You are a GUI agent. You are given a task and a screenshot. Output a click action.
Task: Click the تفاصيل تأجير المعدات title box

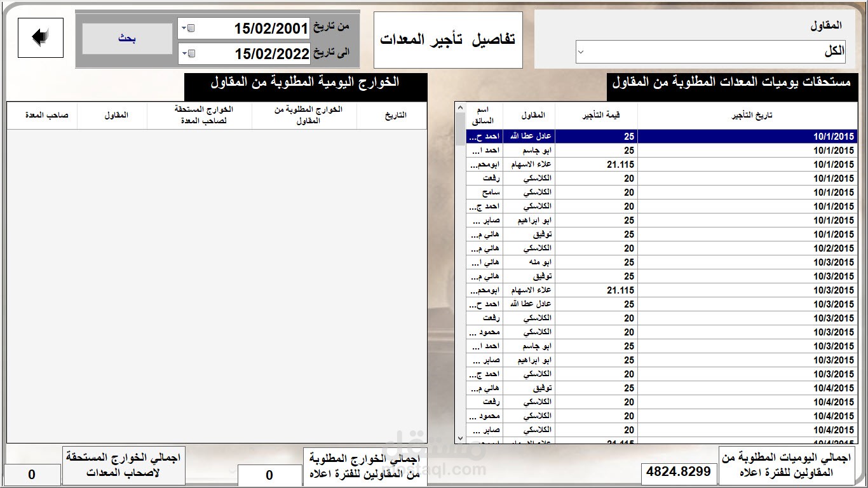point(448,39)
